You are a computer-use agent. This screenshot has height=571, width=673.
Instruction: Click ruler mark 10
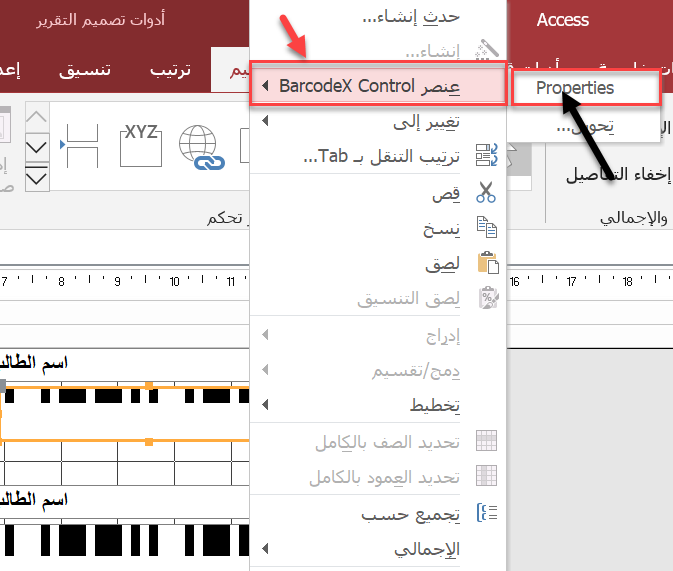coord(174,282)
